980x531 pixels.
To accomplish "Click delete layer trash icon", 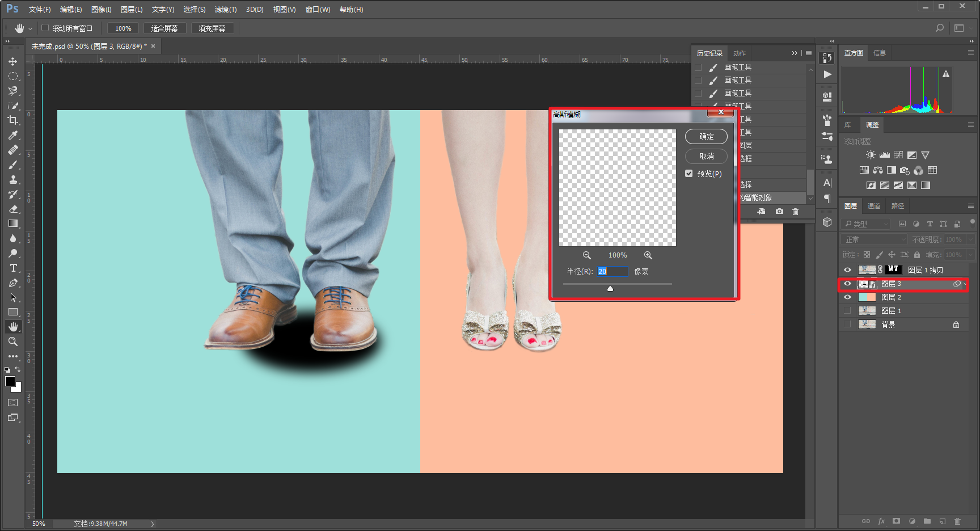I will click(957, 521).
